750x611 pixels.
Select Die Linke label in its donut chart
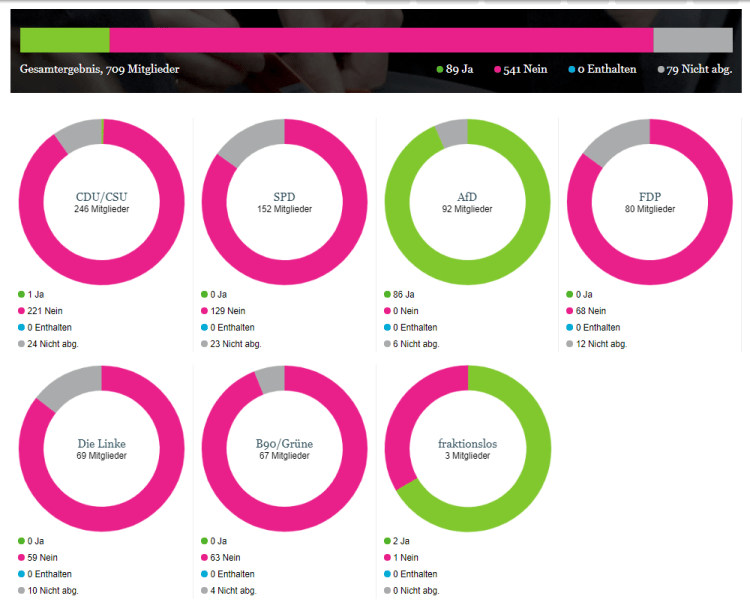101,443
